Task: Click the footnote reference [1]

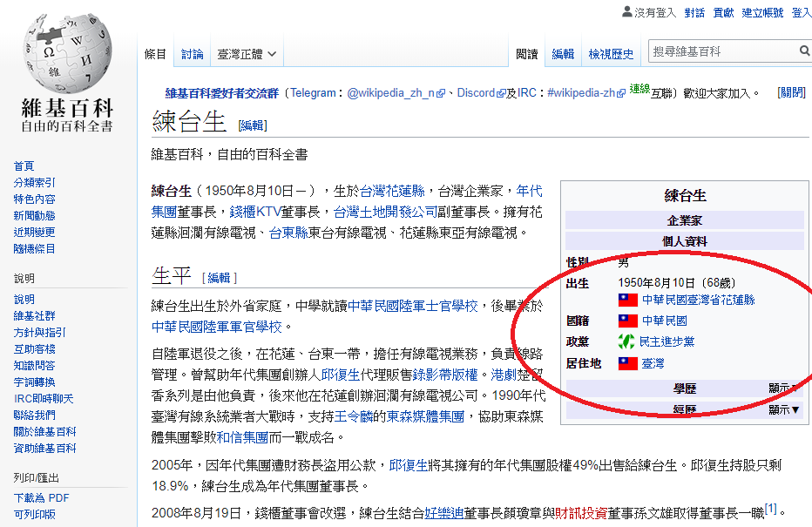Action: pyautogui.click(x=770, y=509)
